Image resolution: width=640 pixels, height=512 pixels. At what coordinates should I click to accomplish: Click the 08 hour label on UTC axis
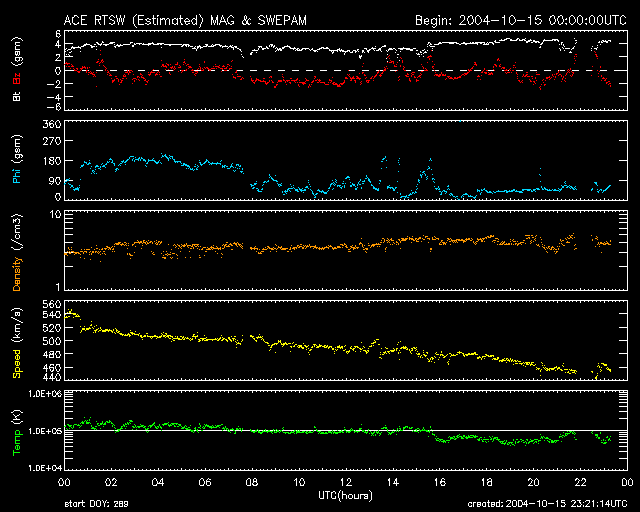(252, 483)
